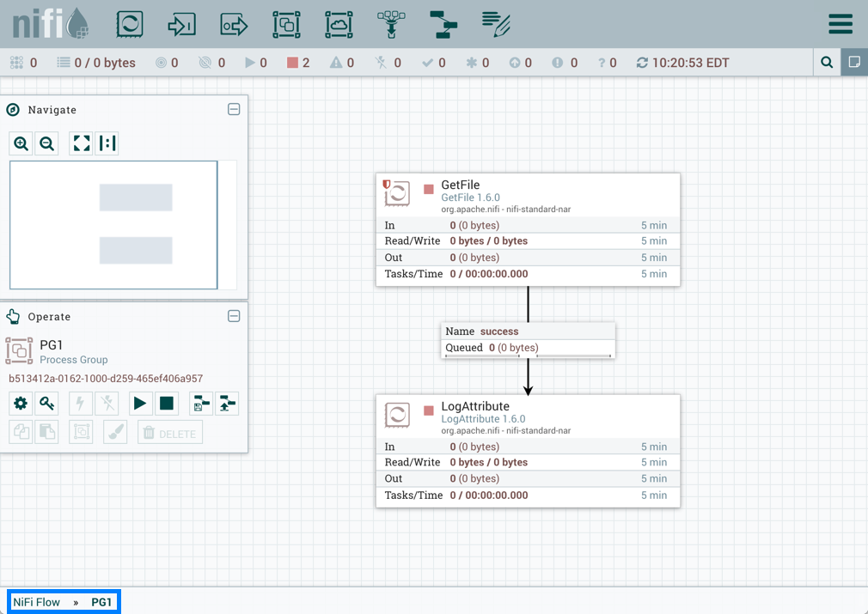868x614 pixels.
Task: Select the Label toolbar icon
Action: point(497,24)
